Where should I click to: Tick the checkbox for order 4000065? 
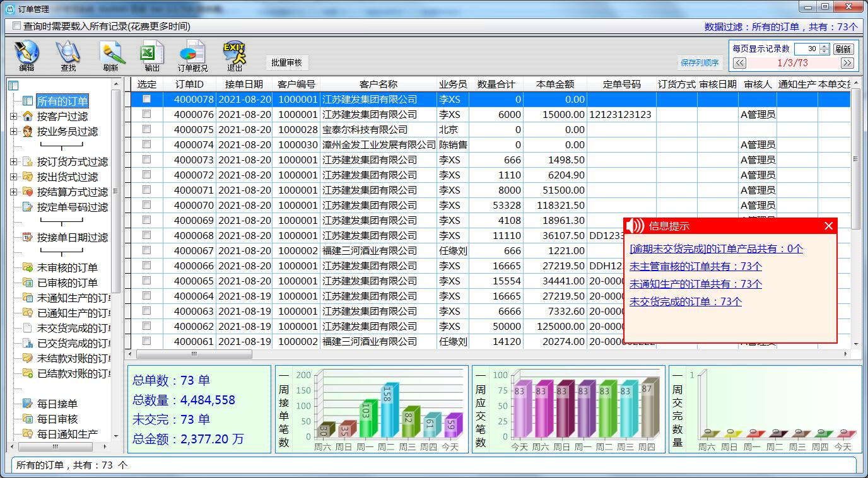coord(146,281)
